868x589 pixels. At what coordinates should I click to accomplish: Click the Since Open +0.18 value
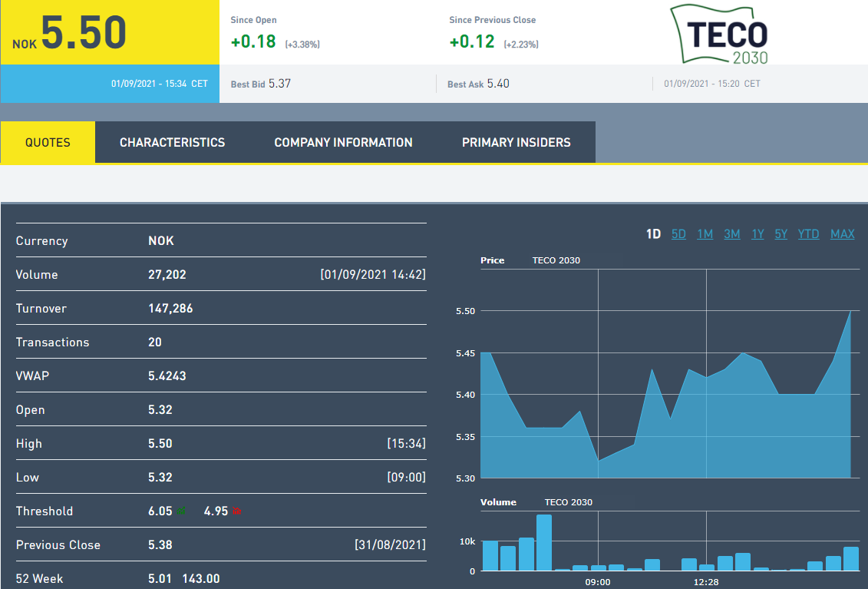click(253, 41)
